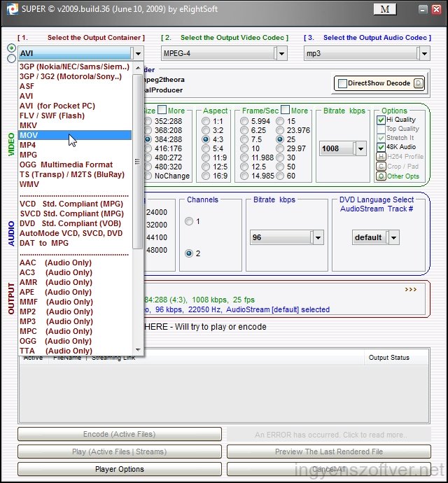Click the ERROR has occurred message
The width and height of the screenshot is (448, 483).
coord(329,435)
